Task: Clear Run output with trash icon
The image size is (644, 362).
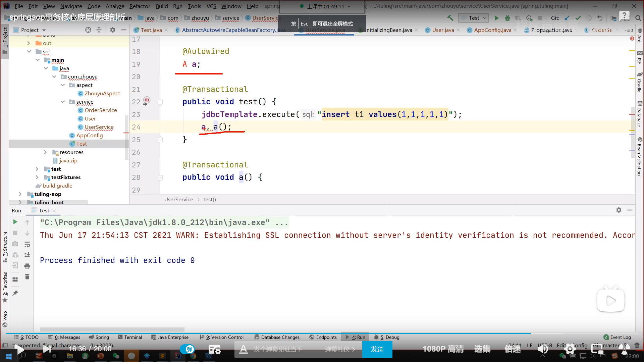Action: coord(27,277)
